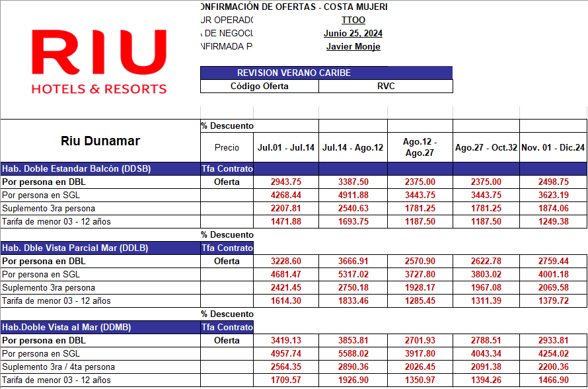
Task: Click Suplemento 3ra / 4ta persona label
Action: pyautogui.click(x=59, y=367)
